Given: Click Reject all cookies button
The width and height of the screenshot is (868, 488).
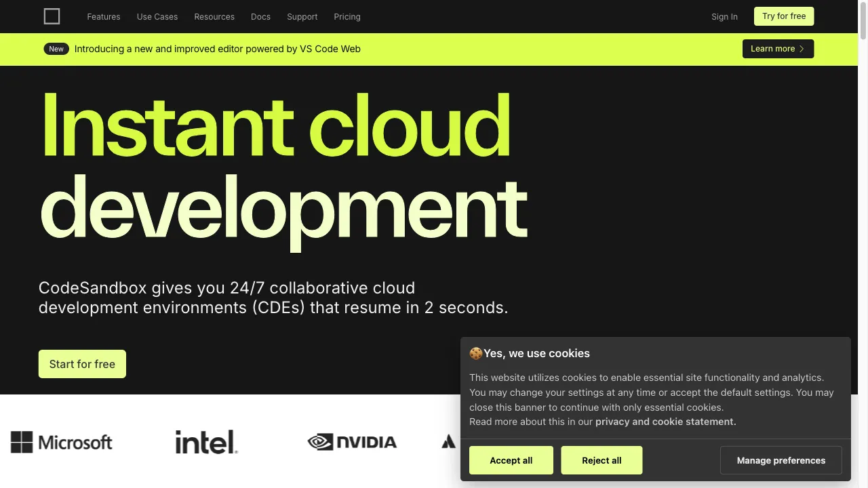Looking at the screenshot, I should 601,460.
